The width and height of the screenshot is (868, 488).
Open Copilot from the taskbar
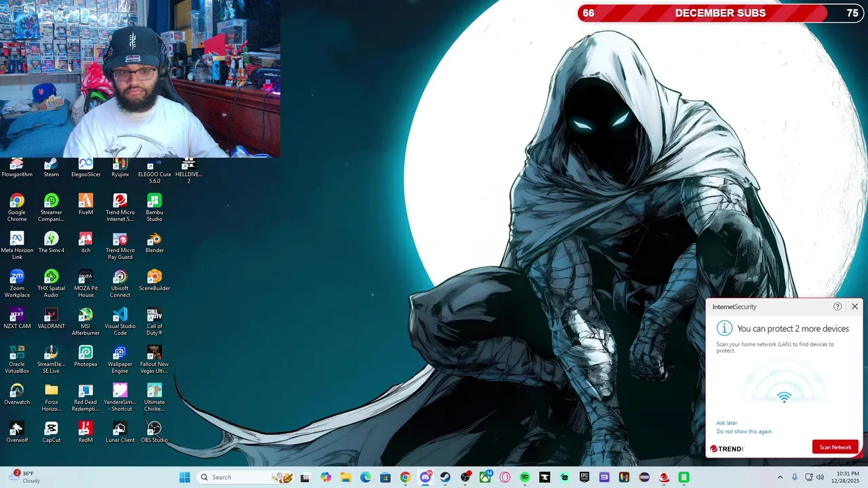326,477
